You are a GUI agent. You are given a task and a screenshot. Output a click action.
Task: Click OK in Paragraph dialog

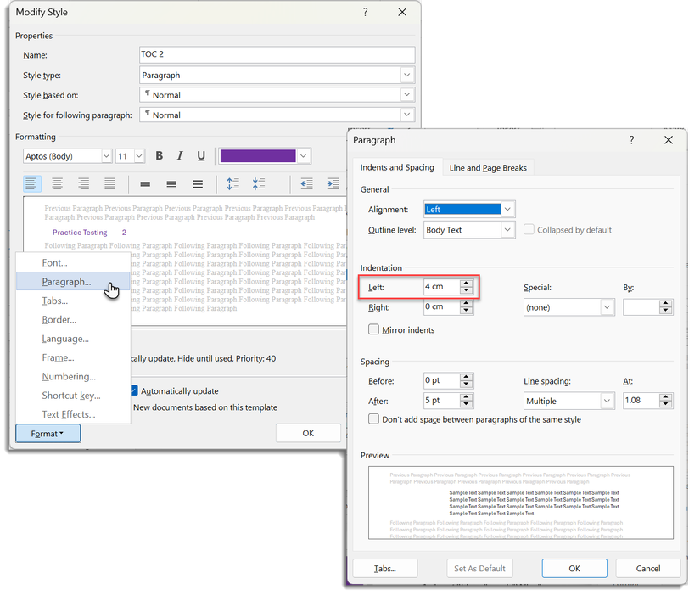pos(574,568)
